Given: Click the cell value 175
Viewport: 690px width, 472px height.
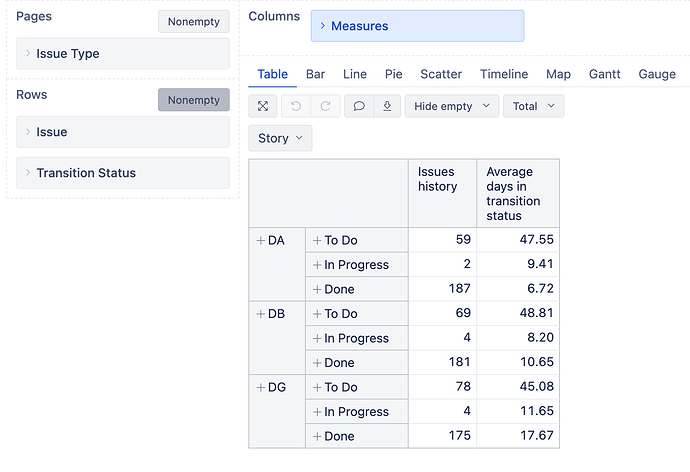Looking at the screenshot, I should tap(459, 435).
